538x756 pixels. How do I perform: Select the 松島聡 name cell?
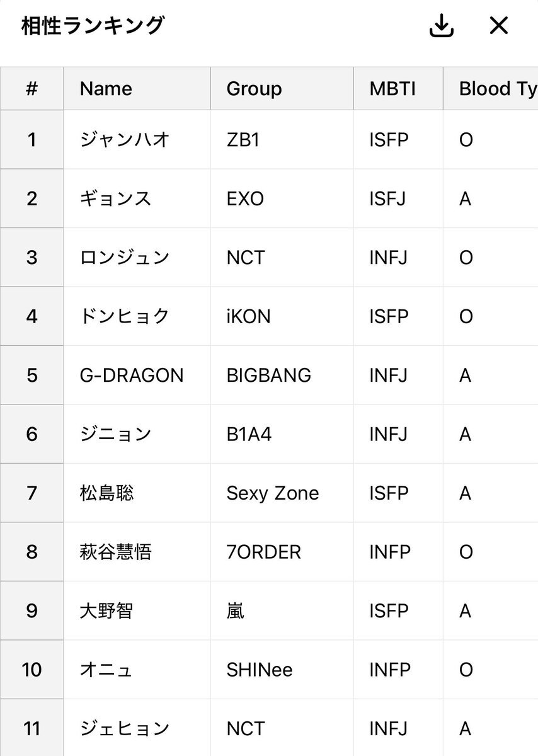[x=137, y=493]
